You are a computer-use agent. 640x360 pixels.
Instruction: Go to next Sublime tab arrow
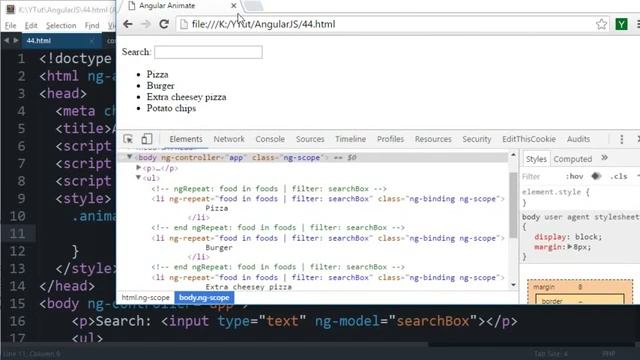pos(16,40)
